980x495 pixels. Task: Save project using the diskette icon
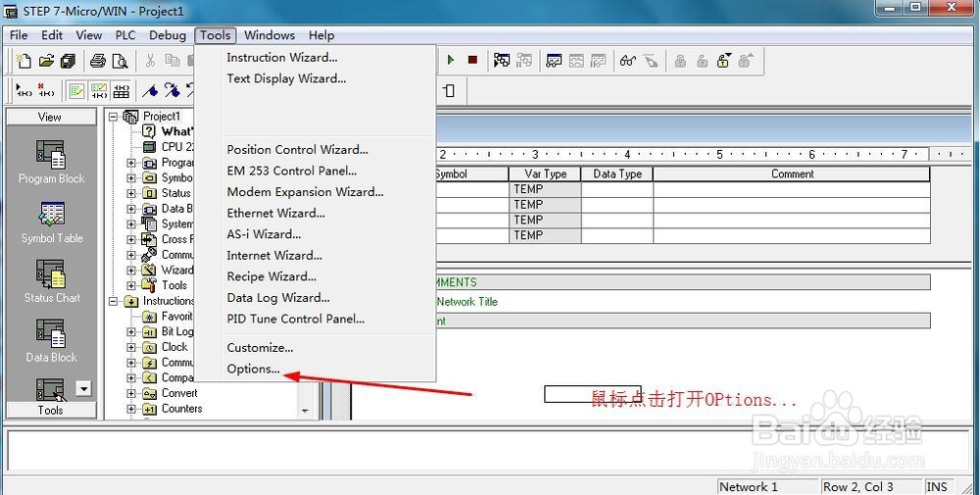point(68,61)
